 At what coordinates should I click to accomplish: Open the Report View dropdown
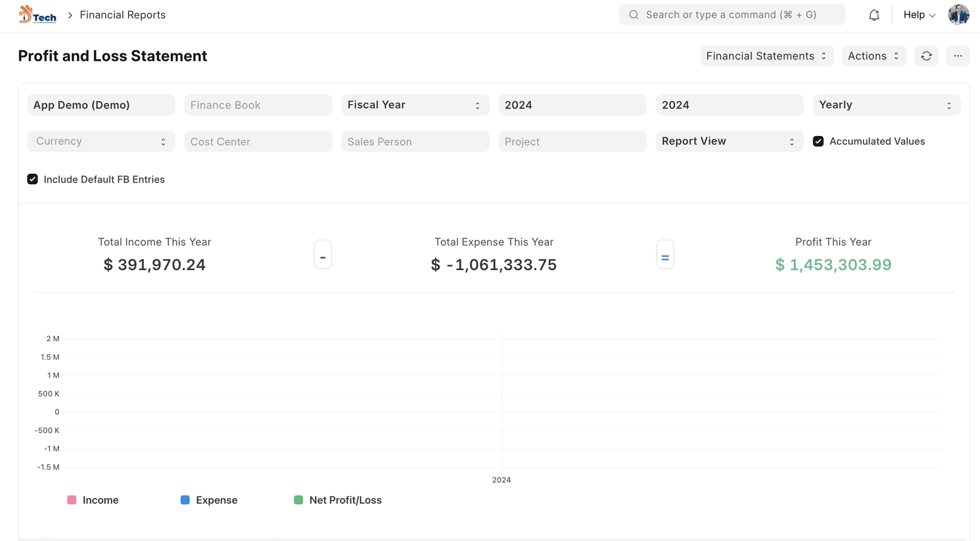pos(729,142)
